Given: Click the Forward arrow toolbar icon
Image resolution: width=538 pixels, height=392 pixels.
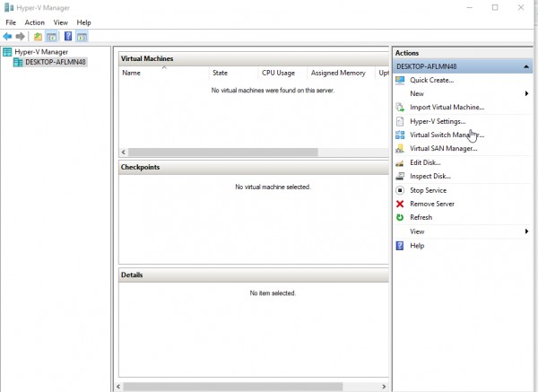Looking at the screenshot, I should pyautogui.click(x=21, y=36).
